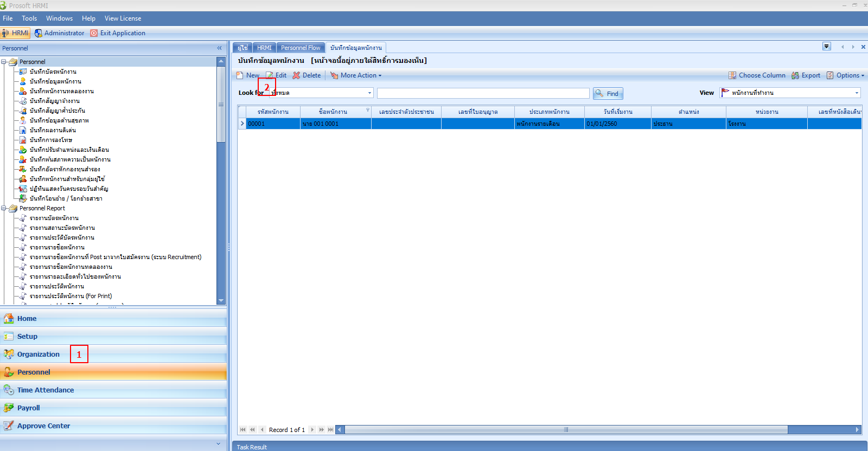The height and width of the screenshot is (451, 868).
Task: Collapse the Personnel Report tree node
Action: (4, 208)
